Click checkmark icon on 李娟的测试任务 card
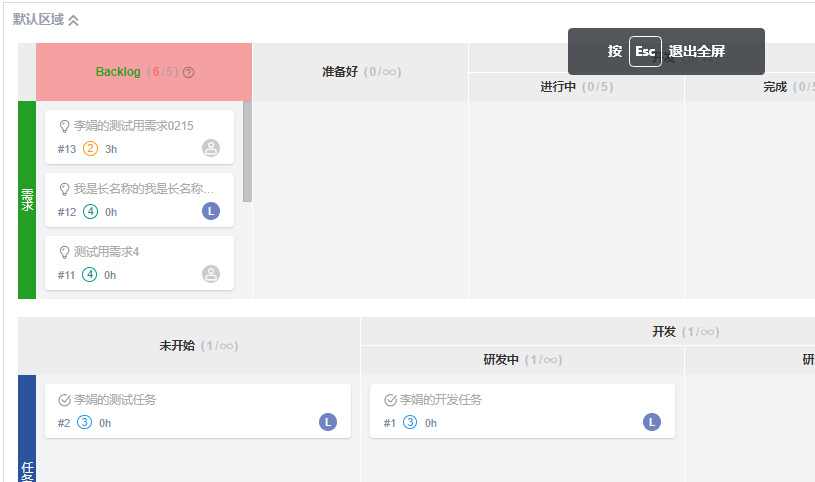This screenshot has width=815, height=482. pyautogui.click(x=65, y=400)
